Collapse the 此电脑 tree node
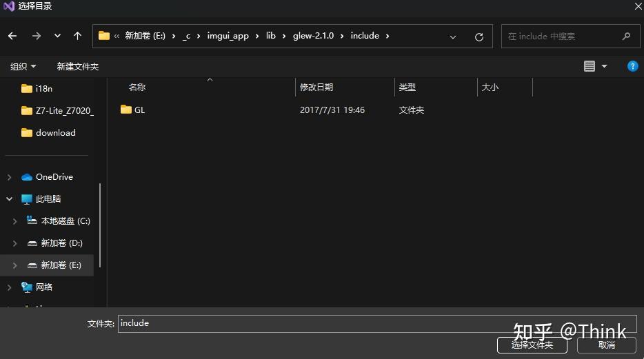The image size is (644, 359). tap(9, 199)
